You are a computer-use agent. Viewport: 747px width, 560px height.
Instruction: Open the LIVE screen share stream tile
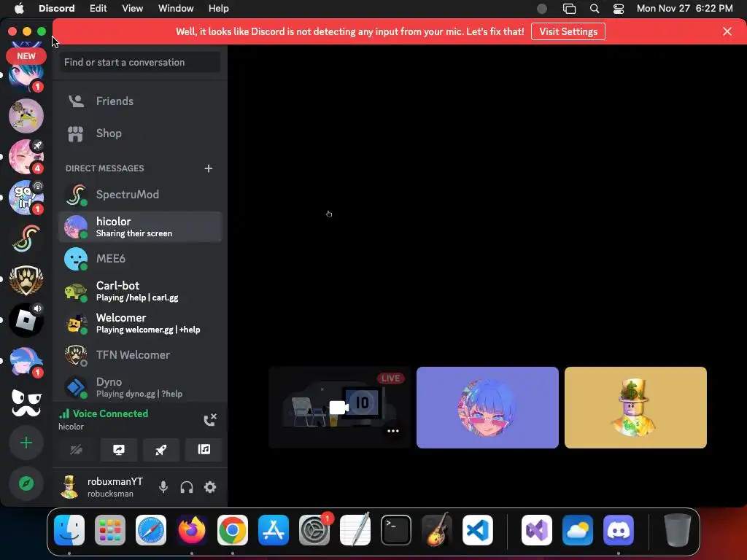tap(340, 408)
